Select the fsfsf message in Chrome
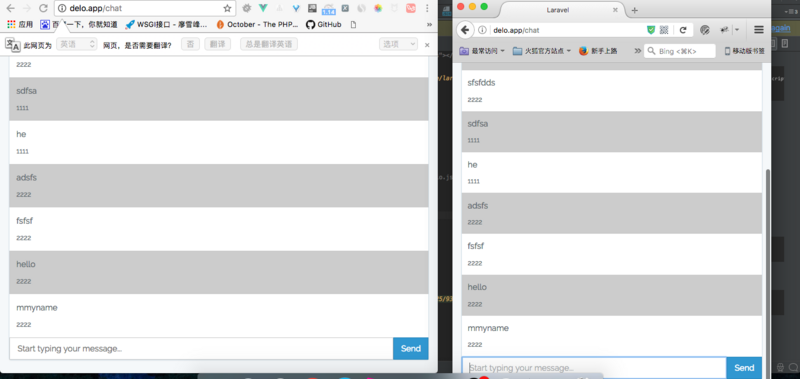The image size is (800, 379). 218,229
